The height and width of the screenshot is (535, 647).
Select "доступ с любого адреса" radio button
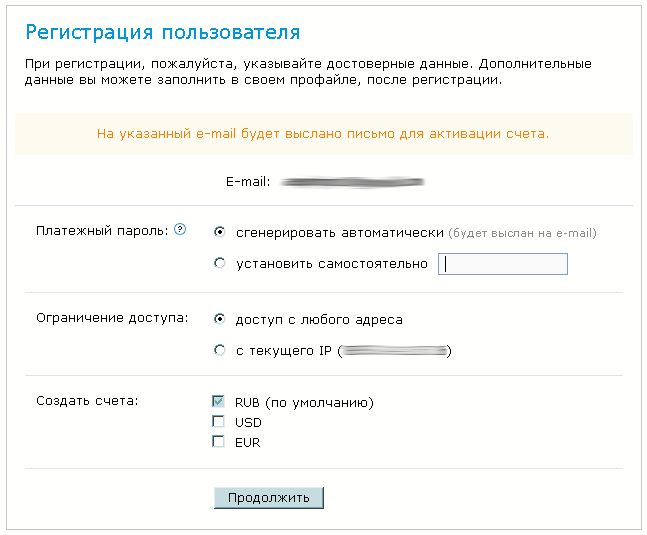point(220,320)
